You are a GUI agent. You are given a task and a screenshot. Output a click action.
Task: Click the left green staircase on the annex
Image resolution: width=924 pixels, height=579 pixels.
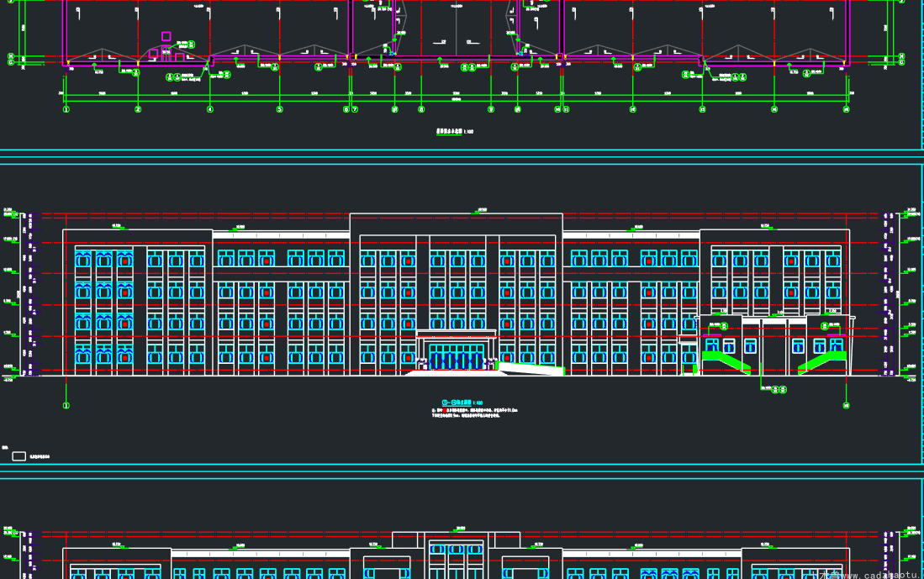coord(726,361)
